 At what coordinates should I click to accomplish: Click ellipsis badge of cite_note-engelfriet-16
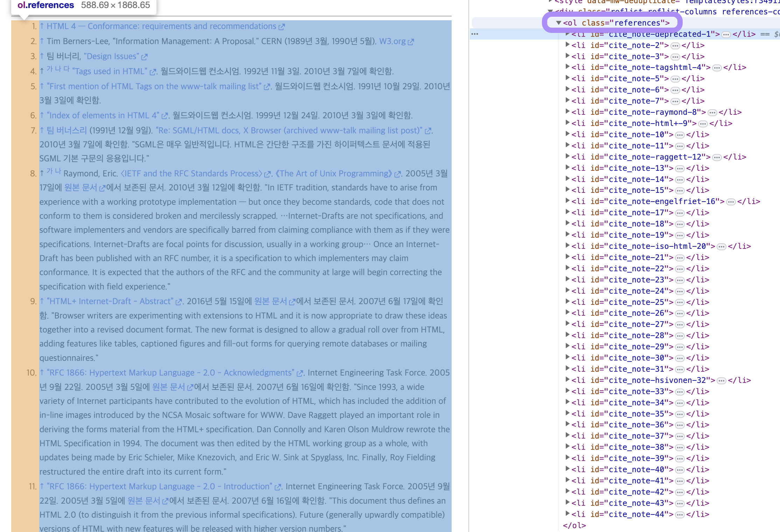(x=731, y=202)
